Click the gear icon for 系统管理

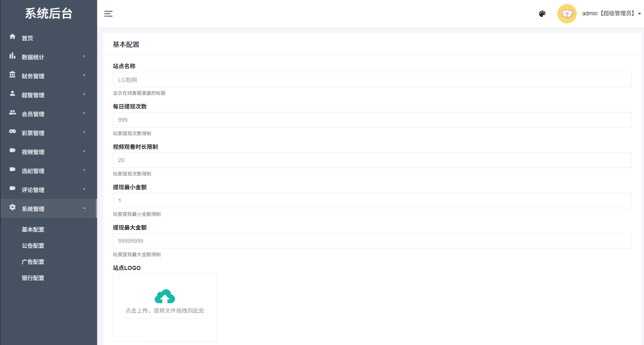[12, 207]
